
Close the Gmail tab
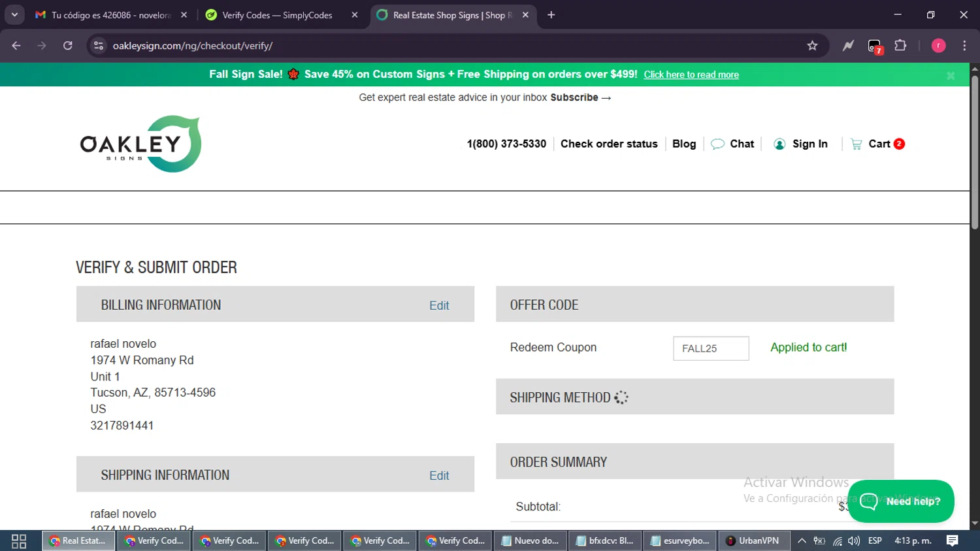[184, 15]
